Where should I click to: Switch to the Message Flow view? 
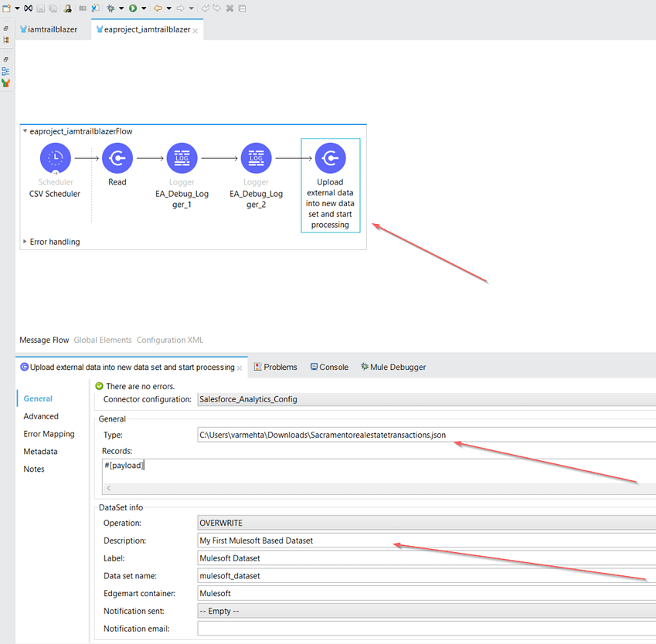point(44,340)
